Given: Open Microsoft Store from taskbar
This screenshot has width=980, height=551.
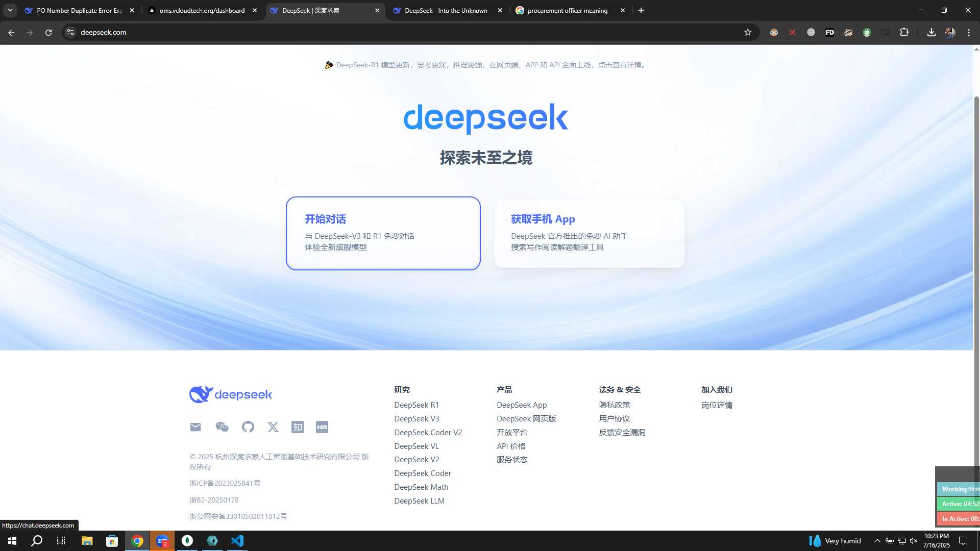Looking at the screenshot, I should 112,541.
